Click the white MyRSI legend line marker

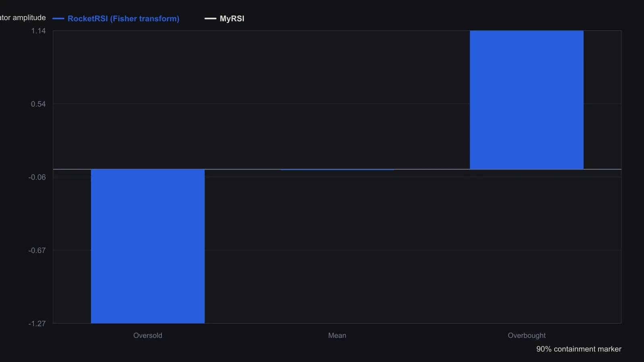pos(211,19)
